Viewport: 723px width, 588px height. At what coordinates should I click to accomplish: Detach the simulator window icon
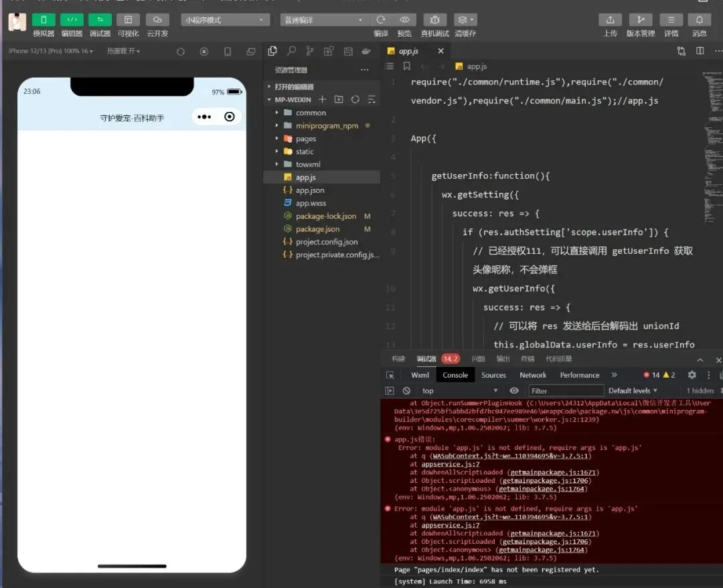click(251, 52)
